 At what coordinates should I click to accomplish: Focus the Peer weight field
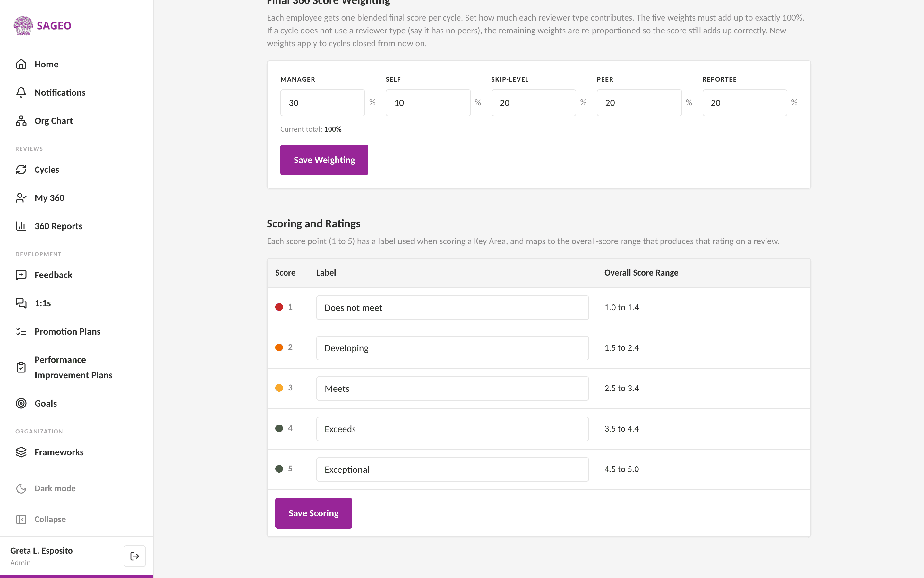point(639,103)
